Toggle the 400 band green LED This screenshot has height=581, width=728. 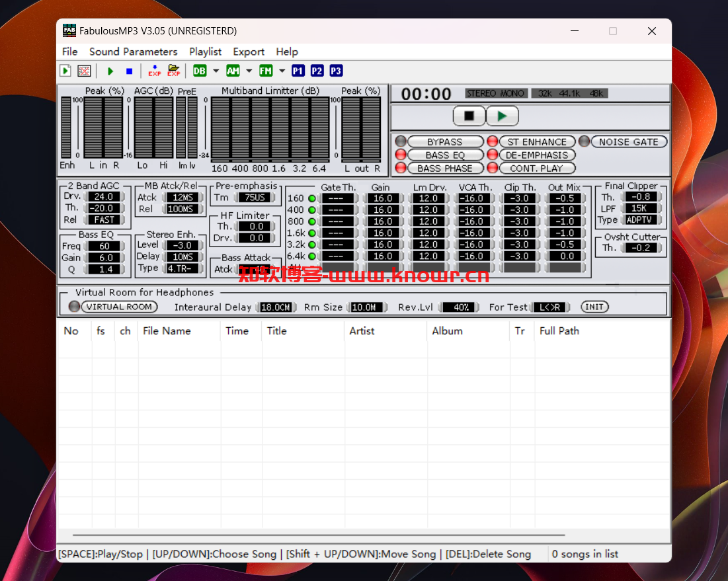[x=312, y=210]
